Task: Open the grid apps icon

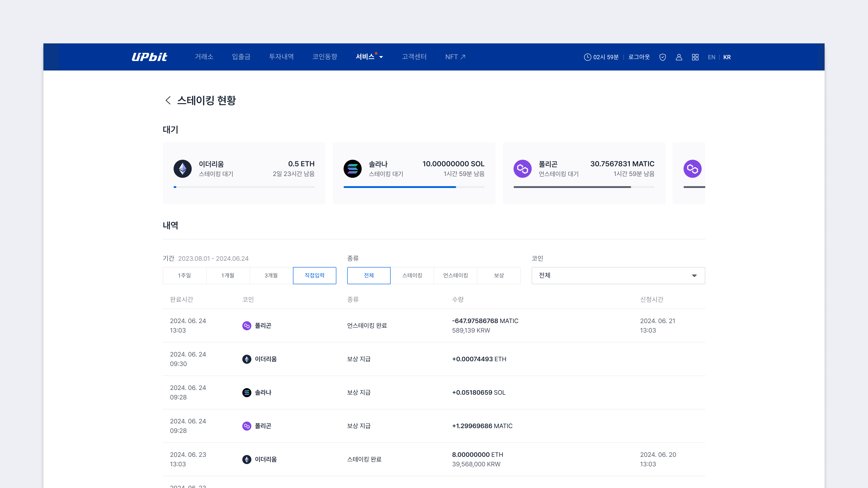Action: point(695,57)
